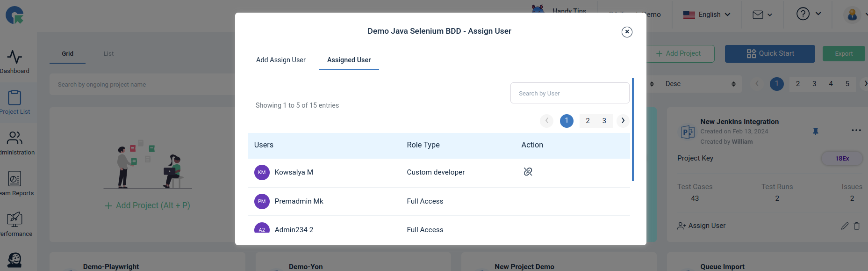Screen dimensions: 868x271
Task: Click Assign User on New Jenkins Integration
Action: pyautogui.click(x=702, y=226)
